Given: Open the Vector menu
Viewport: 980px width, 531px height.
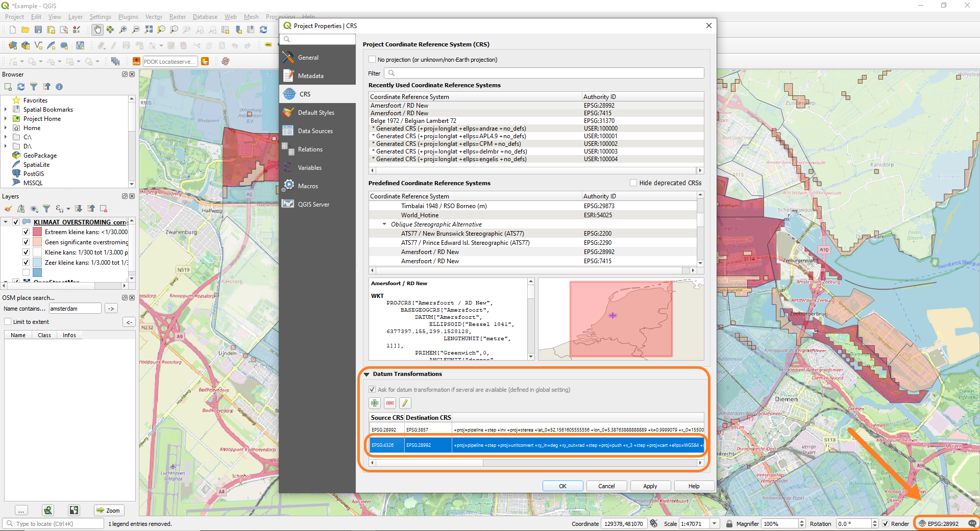Looking at the screenshot, I should [x=154, y=17].
